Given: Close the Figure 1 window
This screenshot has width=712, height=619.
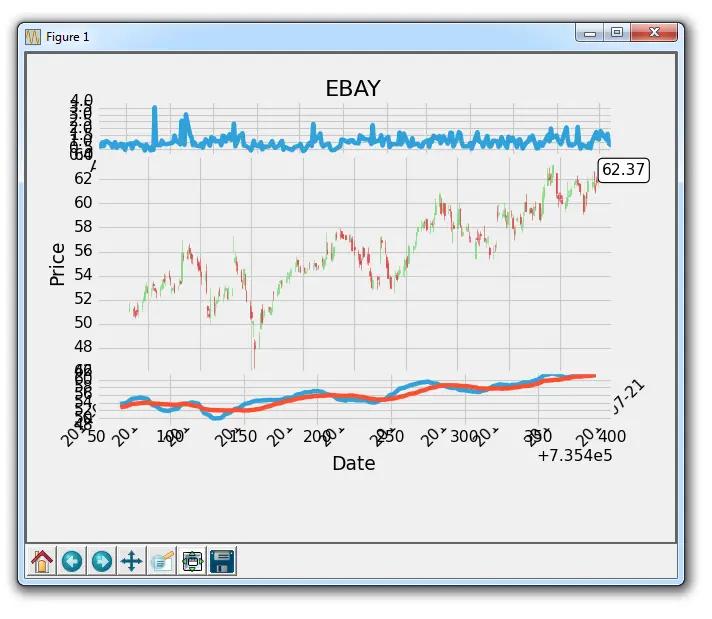Looking at the screenshot, I should click(654, 33).
